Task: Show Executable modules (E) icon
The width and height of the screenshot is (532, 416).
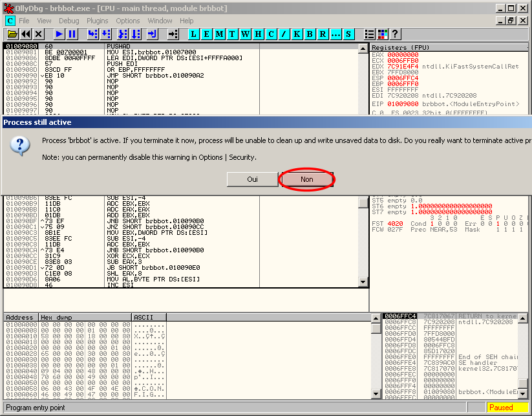Action: [207, 34]
